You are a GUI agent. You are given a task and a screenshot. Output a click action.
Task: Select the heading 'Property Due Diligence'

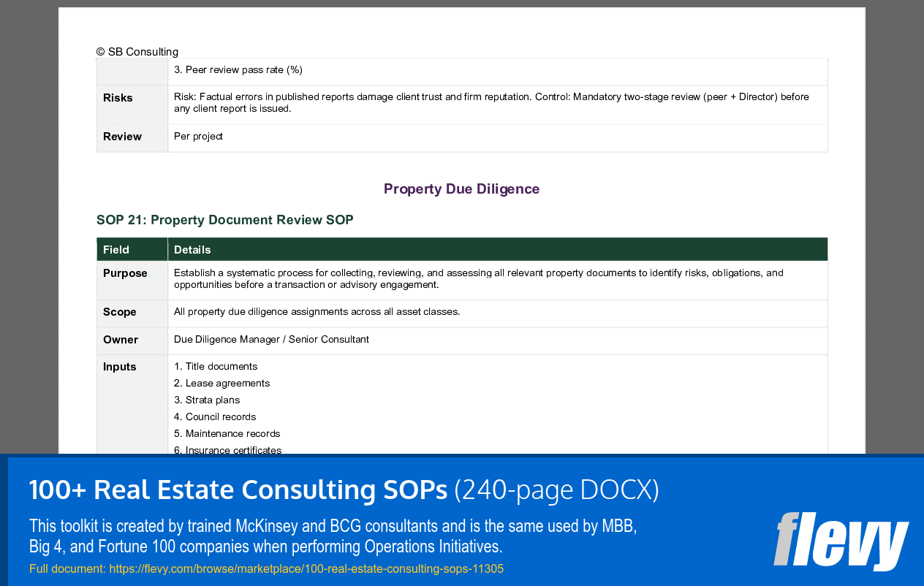(x=461, y=189)
